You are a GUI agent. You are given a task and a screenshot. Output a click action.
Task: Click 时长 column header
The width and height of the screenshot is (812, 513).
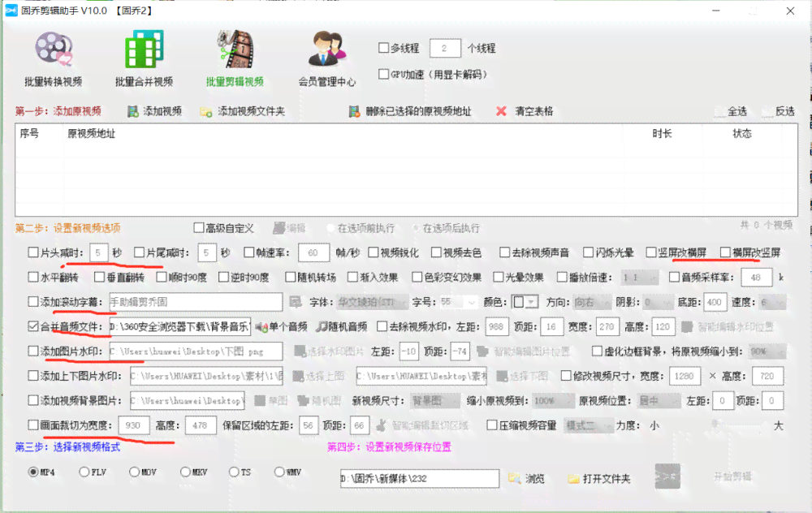point(662,134)
